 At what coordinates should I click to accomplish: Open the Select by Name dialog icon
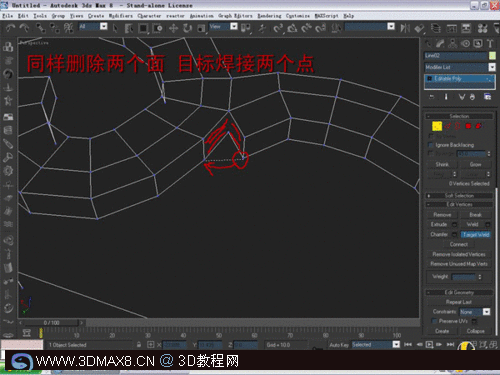[x=129, y=28]
